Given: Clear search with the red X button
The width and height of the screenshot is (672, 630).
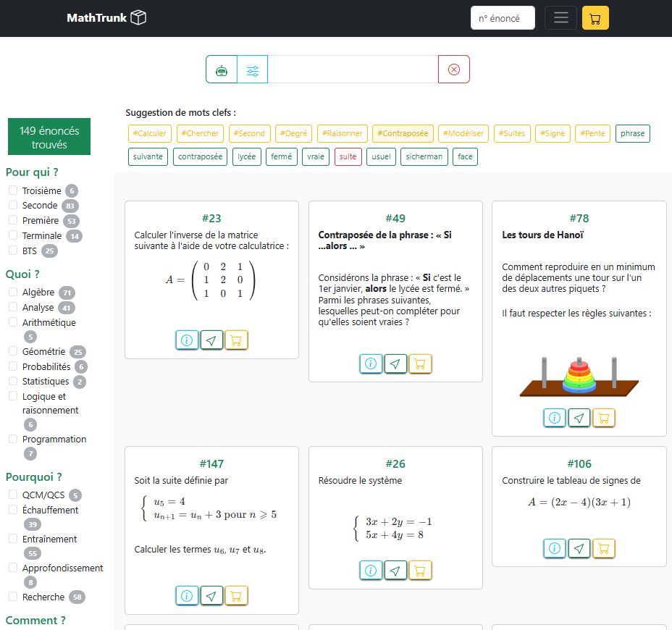Looking at the screenshot, I should (x=454, y=70).
